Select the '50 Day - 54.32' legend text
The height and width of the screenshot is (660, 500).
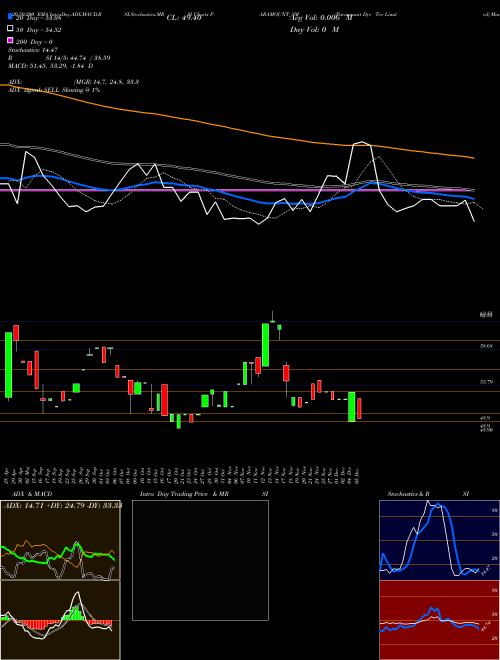click(x=39, y=30)
